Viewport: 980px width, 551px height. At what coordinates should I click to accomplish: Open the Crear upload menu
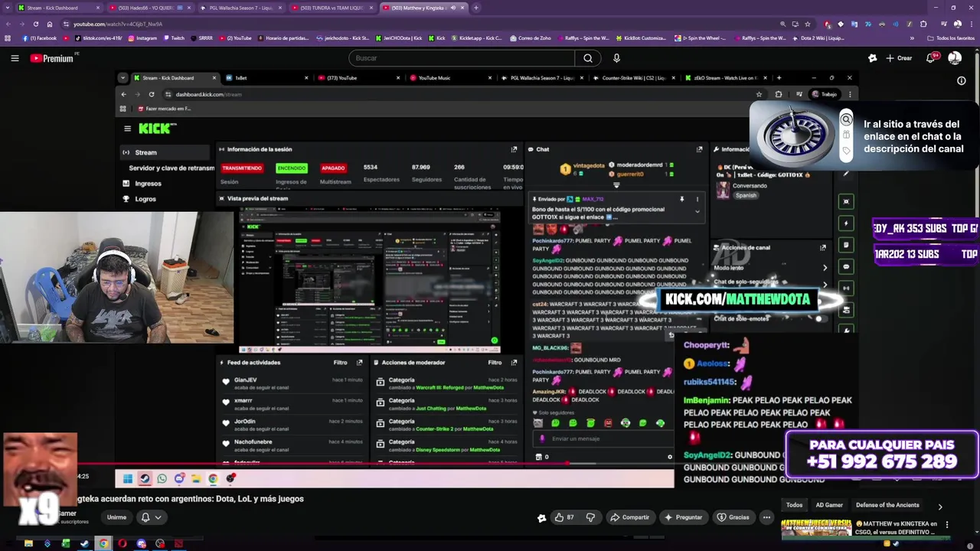[x=899, y=58]
